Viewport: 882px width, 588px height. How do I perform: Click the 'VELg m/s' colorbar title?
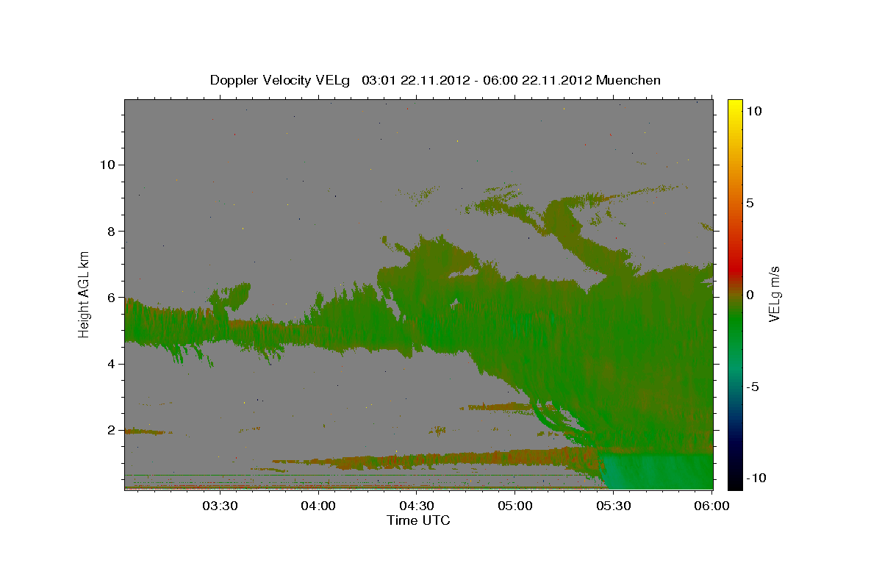click(775, 294)
